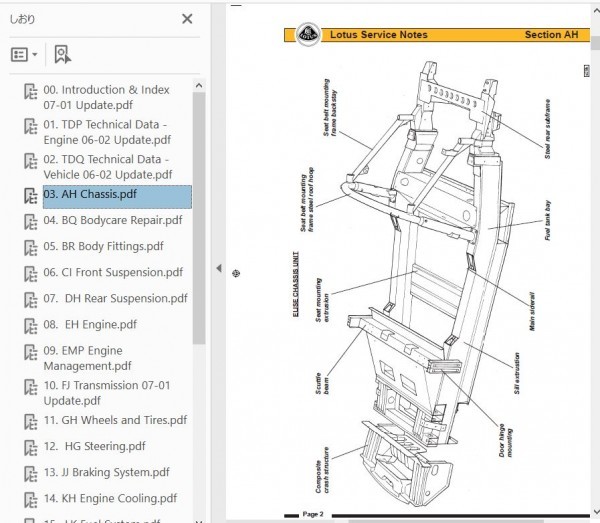Open bookmark 11. GH Wheels and Tires.pdf
The height and width of the screenshot is (523, 600).
[115, 420]
